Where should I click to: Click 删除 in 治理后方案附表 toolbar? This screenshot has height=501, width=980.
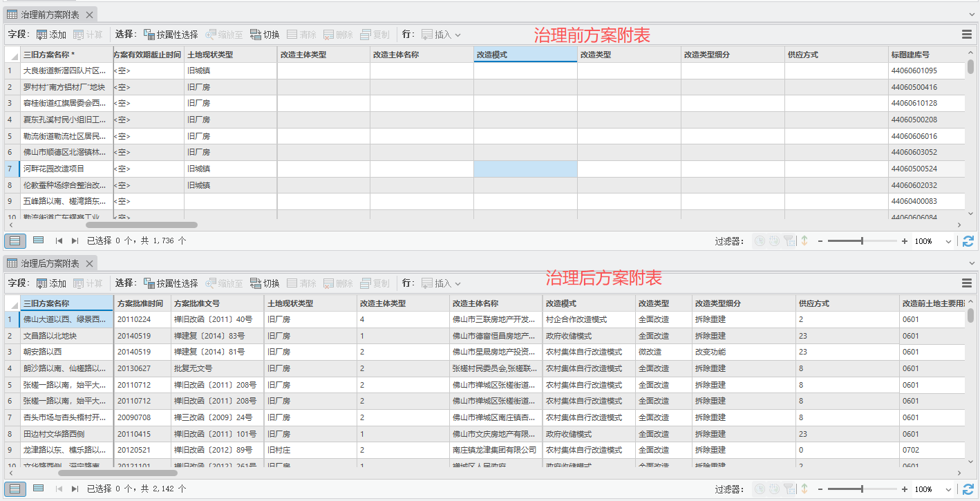click(338, 283)
